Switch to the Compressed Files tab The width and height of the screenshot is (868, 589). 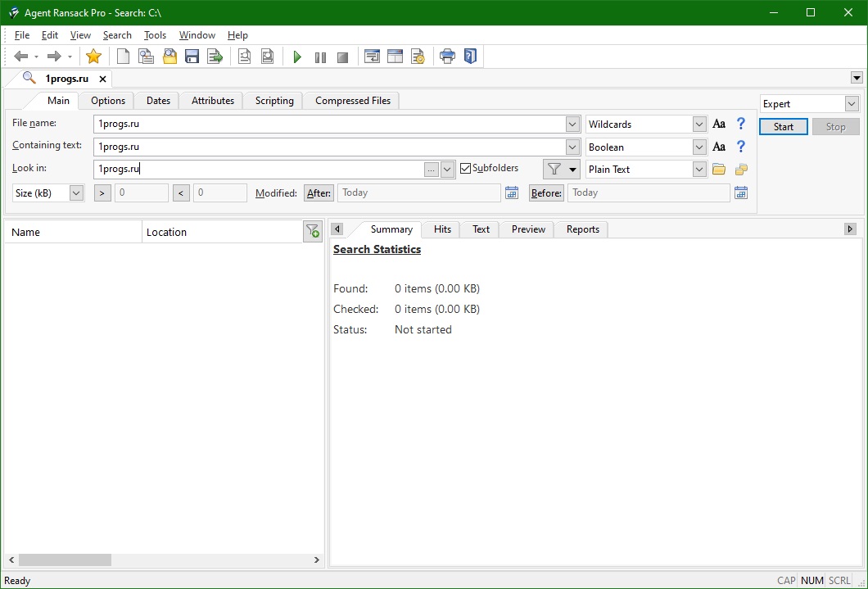(353, 101)
